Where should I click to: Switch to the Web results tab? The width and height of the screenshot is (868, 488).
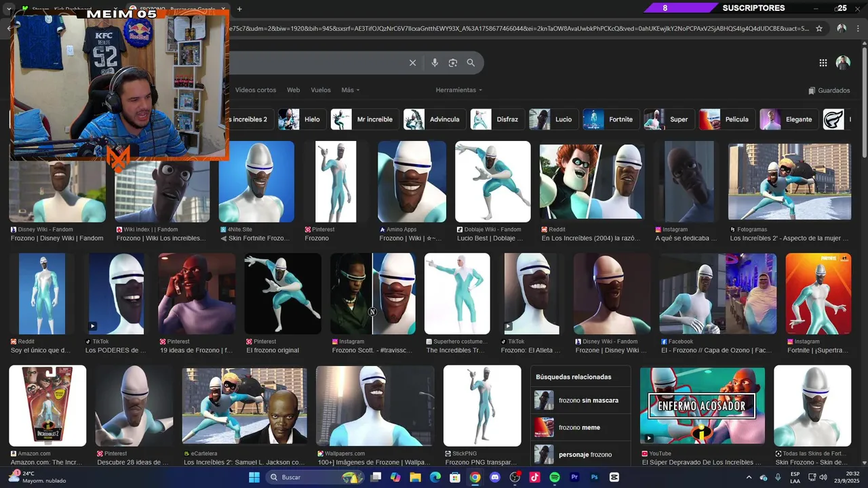pos(293,90)
